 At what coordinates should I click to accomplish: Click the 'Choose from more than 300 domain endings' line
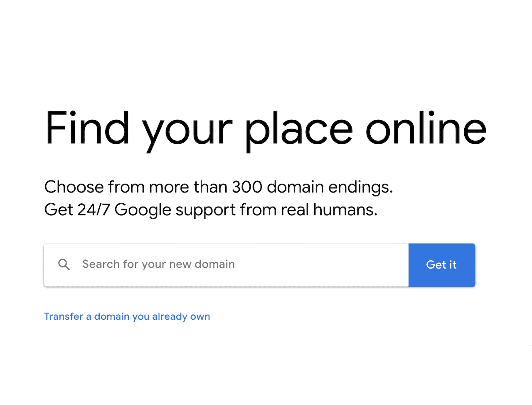pos(219,187)
